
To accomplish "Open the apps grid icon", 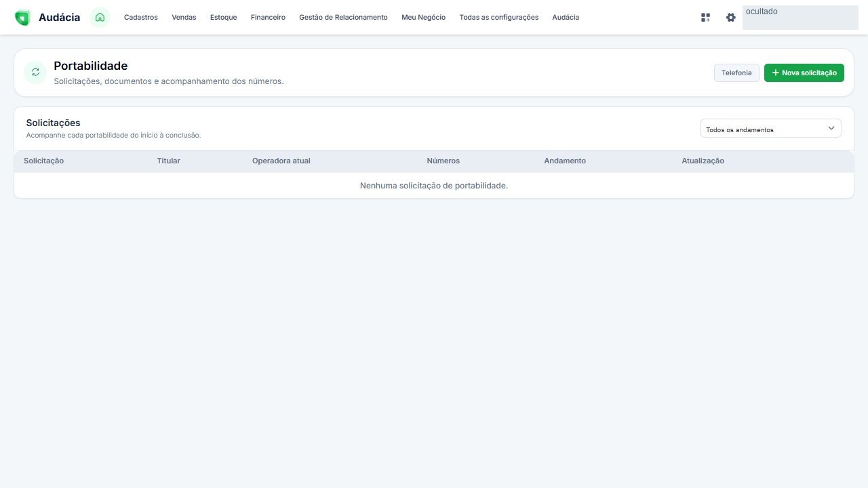I will [x=705, y=18].
